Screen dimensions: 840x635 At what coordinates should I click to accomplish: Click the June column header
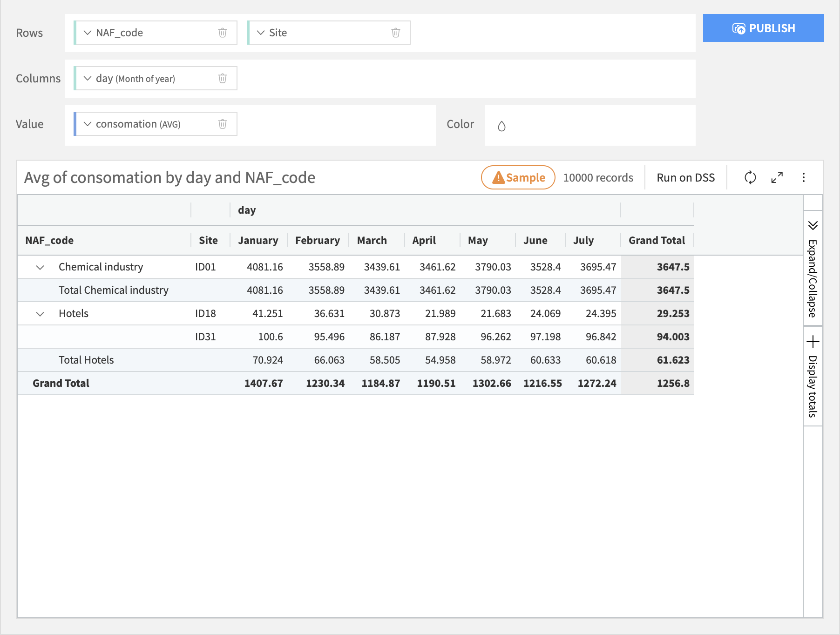535,240
